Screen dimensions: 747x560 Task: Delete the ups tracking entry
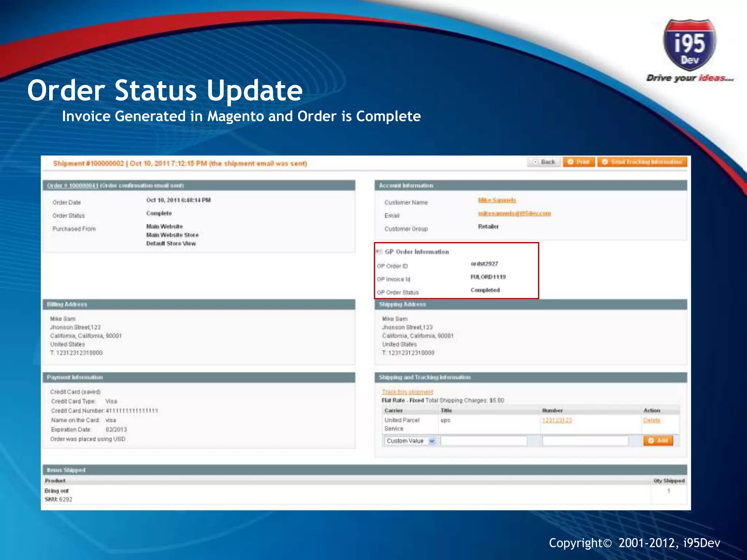click(x=651, y=420)
